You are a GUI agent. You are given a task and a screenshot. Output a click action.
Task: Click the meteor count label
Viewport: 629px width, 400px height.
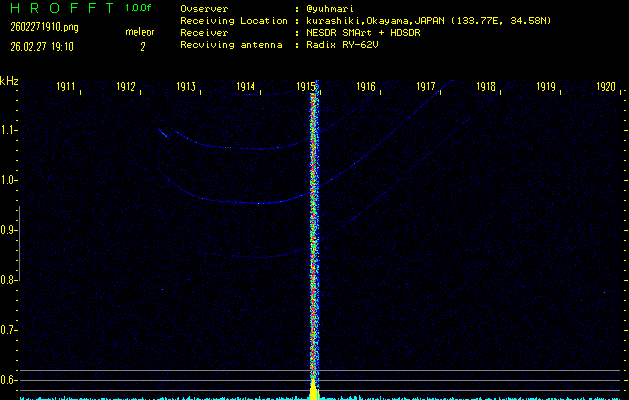pyautogui.click(x=141, y=32)
